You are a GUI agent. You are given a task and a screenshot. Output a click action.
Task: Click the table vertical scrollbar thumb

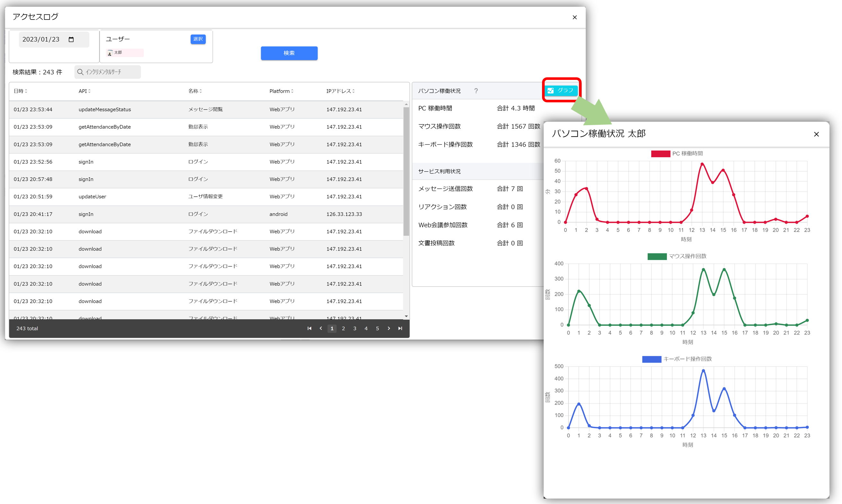click(x=406, y=171)
